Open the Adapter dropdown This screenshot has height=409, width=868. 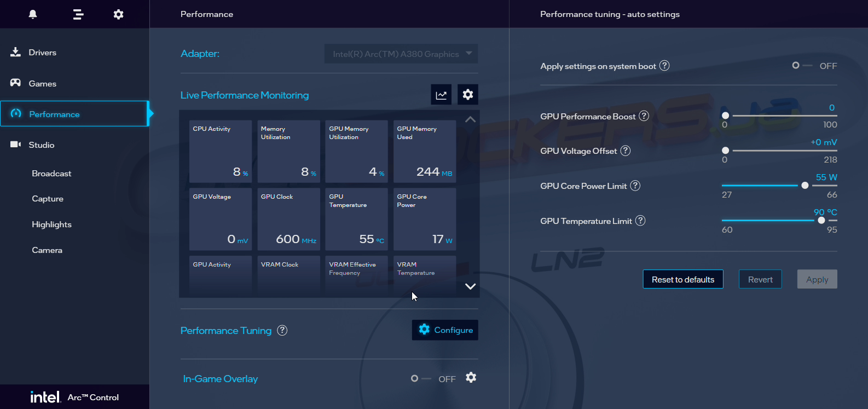pyautogui.click(x=401, y=54)
